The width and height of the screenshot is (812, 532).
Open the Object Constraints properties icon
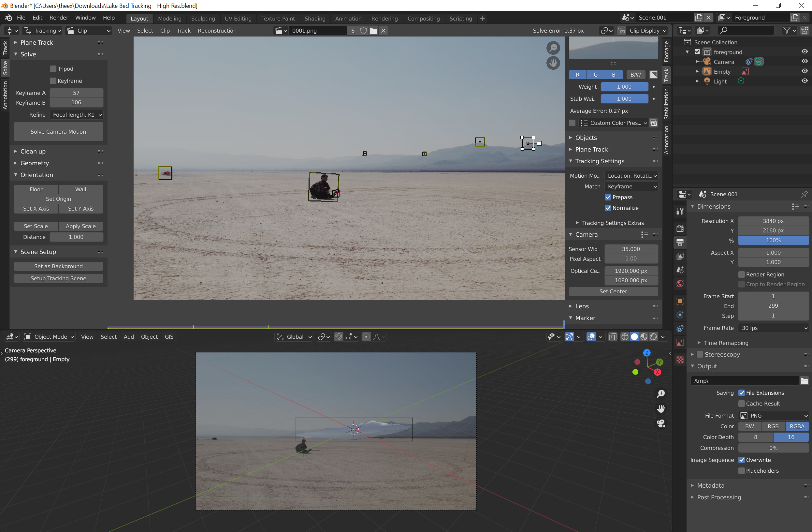point(680,329)
